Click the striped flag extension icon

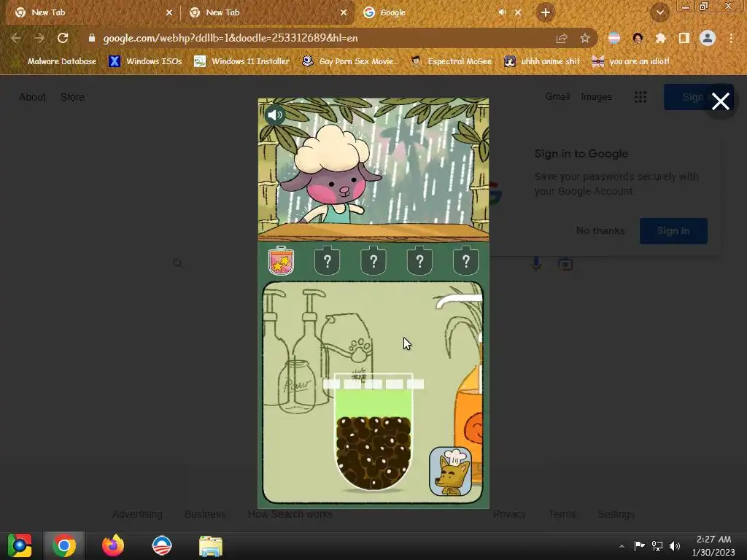pos(614,38)
